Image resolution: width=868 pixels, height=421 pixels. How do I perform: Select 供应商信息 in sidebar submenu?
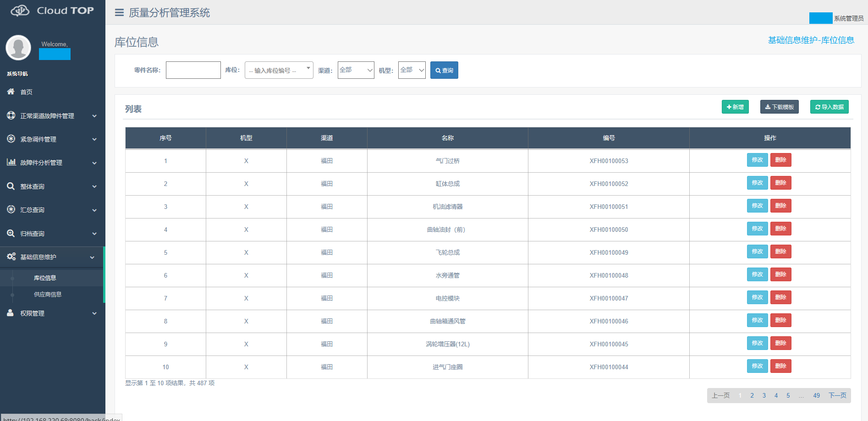coord(48,295)
